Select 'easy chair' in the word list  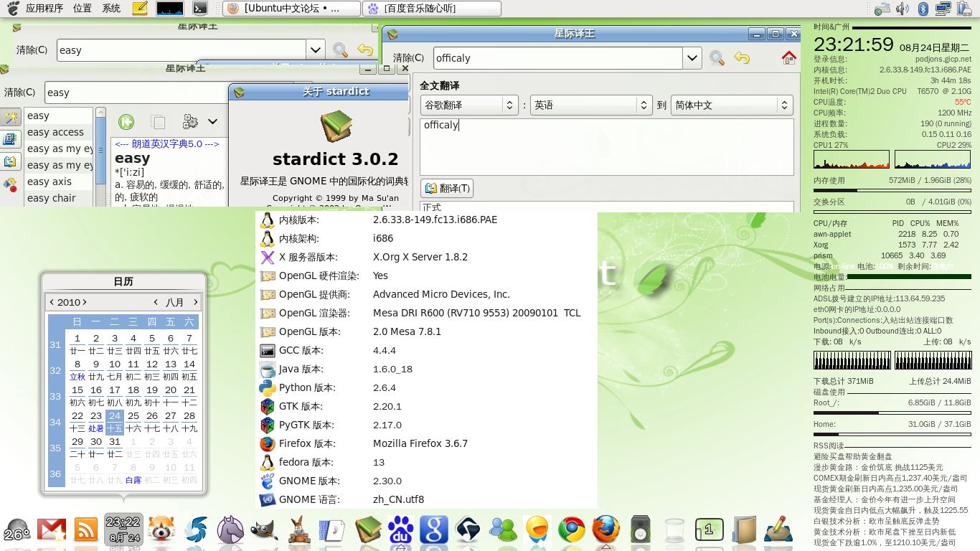click(59, 198)
